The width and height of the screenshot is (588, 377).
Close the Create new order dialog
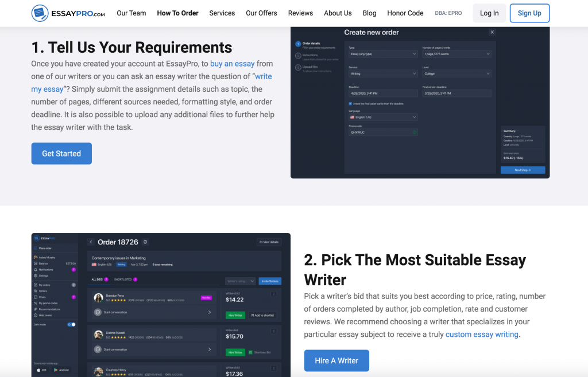pos(492,33)
